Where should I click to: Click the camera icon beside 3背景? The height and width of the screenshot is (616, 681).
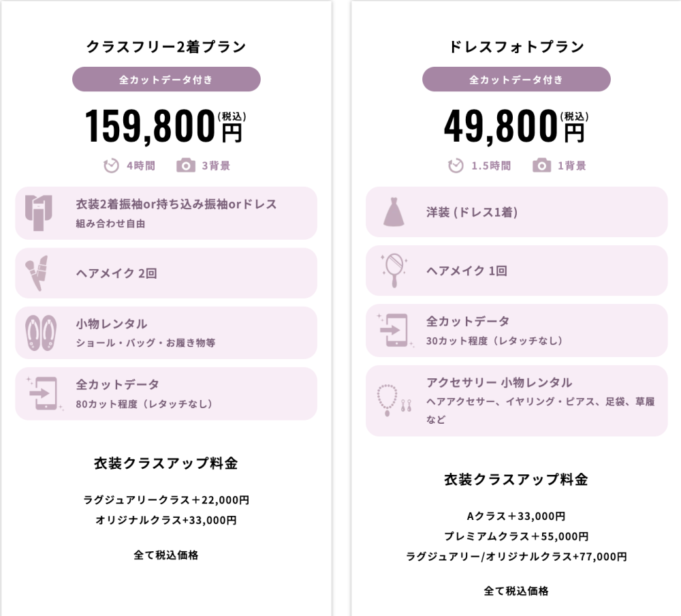[x=185, y=166]
